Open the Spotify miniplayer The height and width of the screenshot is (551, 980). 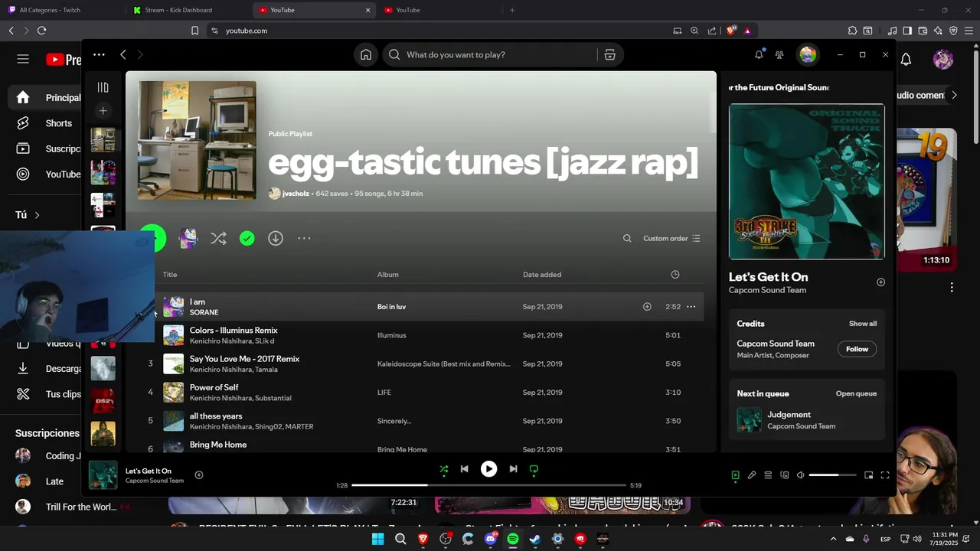click(869, 475)
